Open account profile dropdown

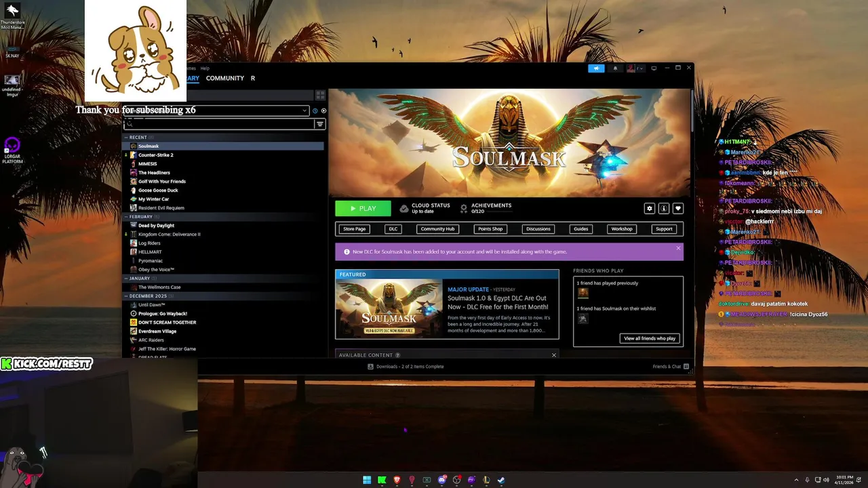pyautogui.click(x=635, y=68)
